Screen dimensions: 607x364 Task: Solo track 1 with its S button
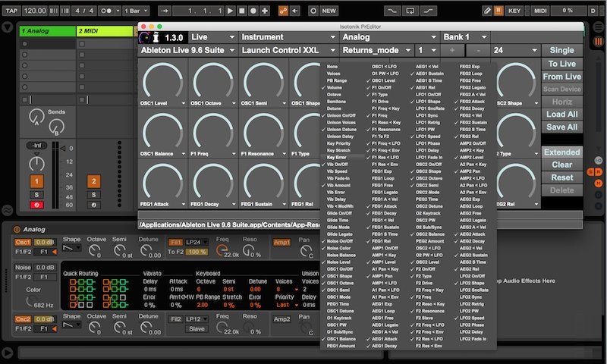click(36, 195)
